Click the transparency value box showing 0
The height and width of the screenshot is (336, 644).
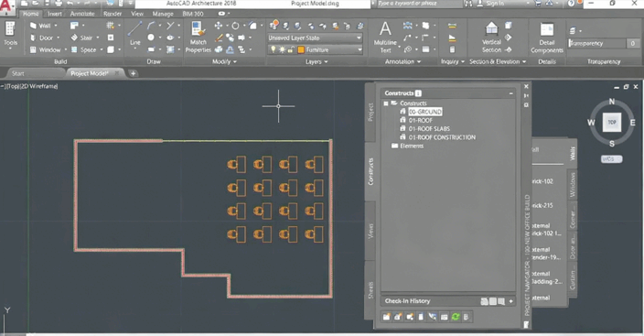pos(633,43)
